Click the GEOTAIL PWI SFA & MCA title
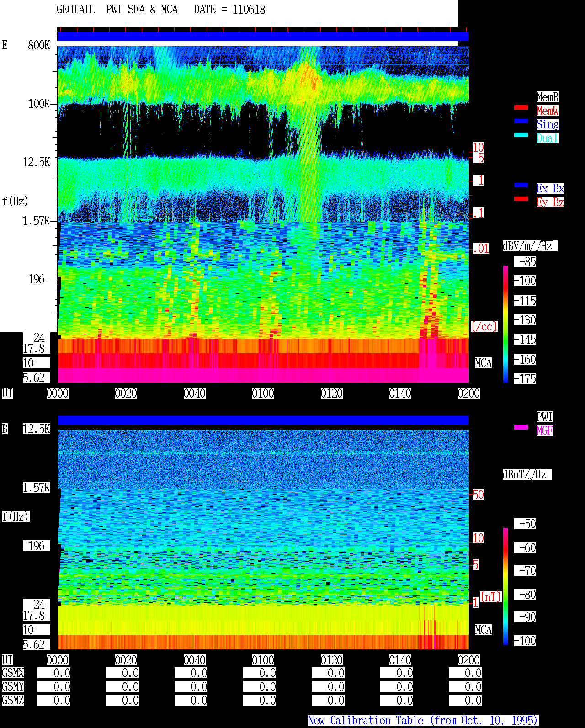Viewport: 585px width, 728px height. [117, 10]
